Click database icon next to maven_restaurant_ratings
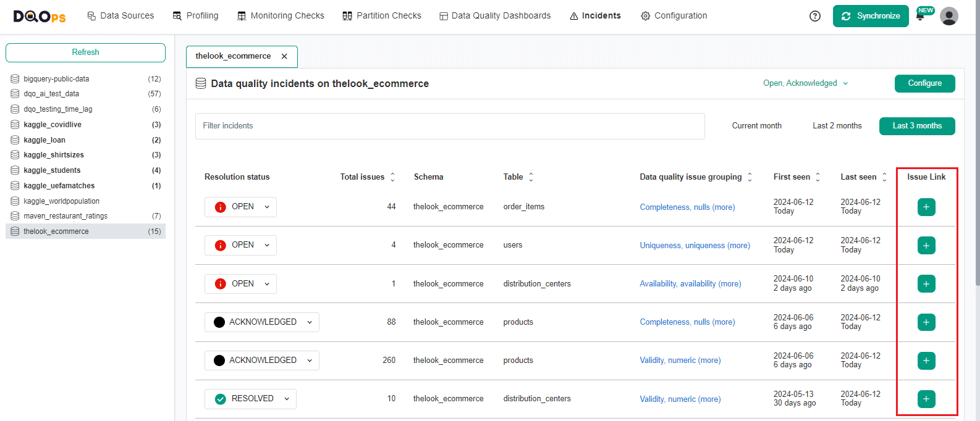 (15, 216)
